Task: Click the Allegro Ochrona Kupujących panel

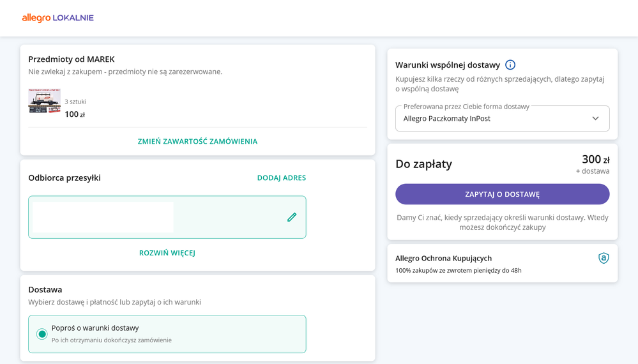Action: tap(502, 264)
